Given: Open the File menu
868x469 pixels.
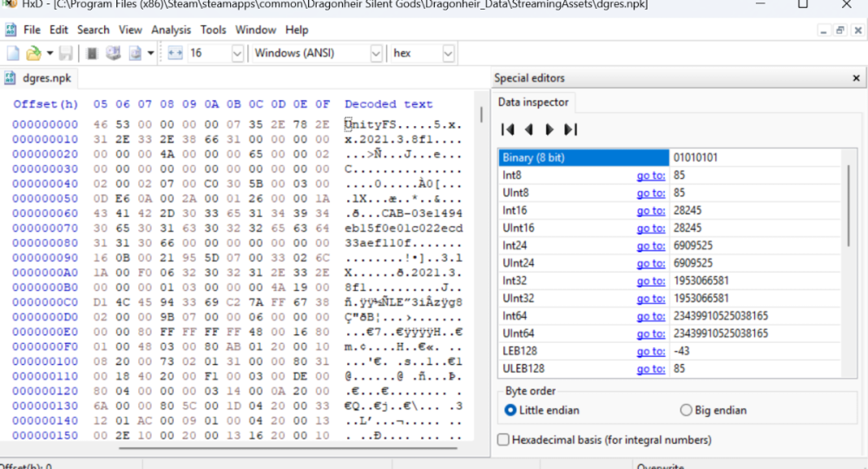Looking at the screenshot, I should tap(31, 30).
